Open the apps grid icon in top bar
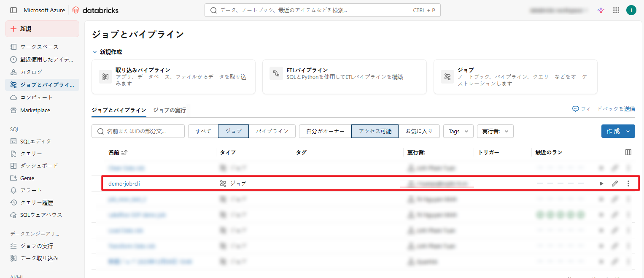Viewport: 644px width, 278px height. 616,10
